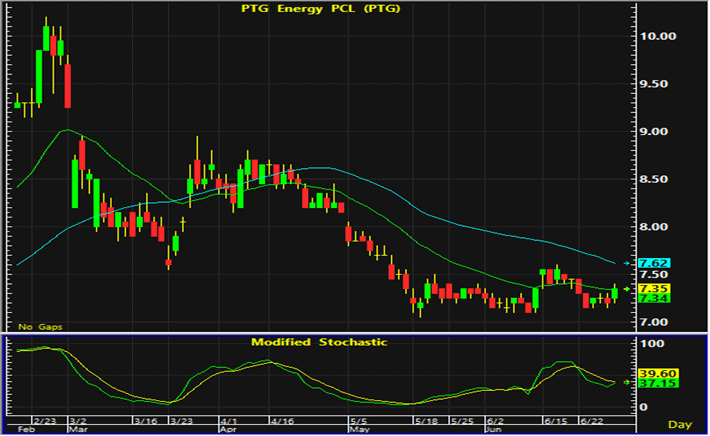710x436 pixels.
Task: Click the 3/2 date marker
Action: point(78,421)
